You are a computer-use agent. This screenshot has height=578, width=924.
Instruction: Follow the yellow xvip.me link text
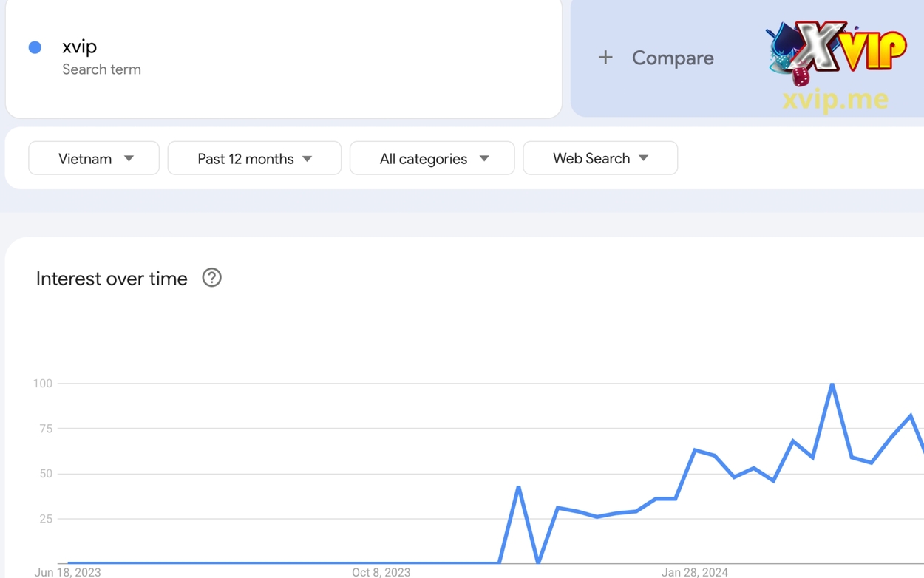(835, 100)
